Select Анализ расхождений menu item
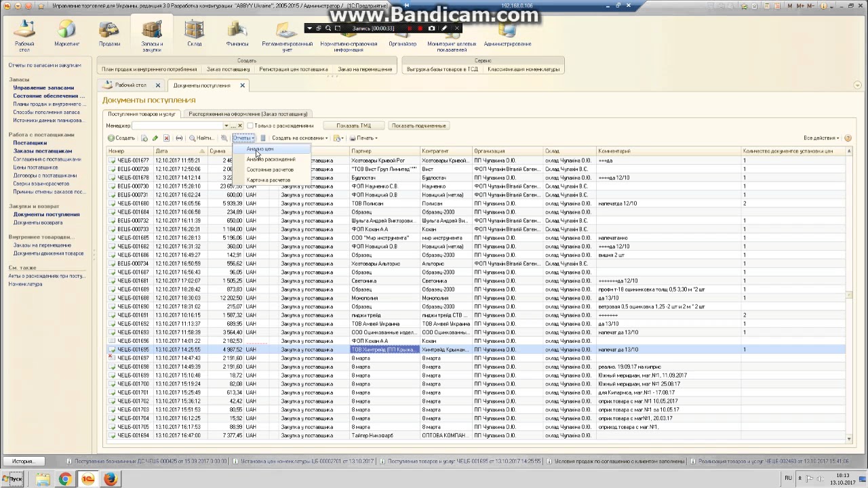Screen dimensions: 868x488 coord(271,159)
